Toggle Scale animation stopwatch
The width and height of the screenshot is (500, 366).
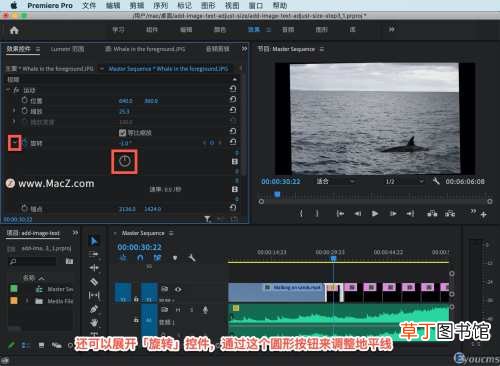click(25, 111)
